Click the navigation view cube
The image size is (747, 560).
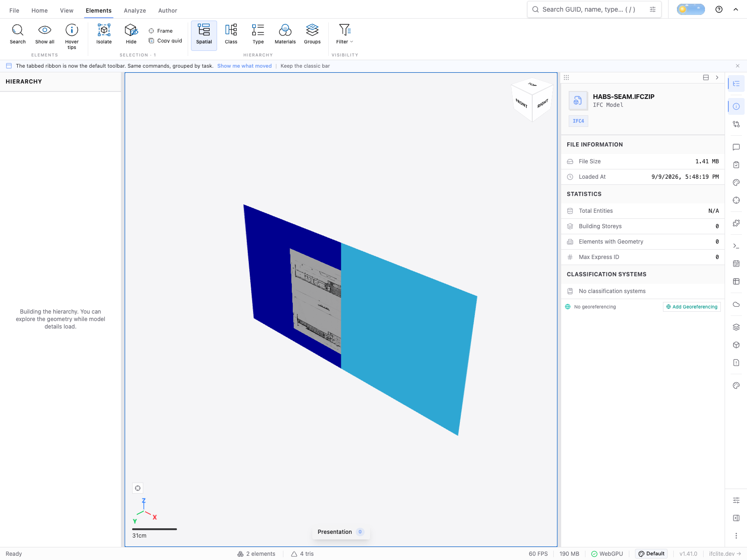pos(532,100)
